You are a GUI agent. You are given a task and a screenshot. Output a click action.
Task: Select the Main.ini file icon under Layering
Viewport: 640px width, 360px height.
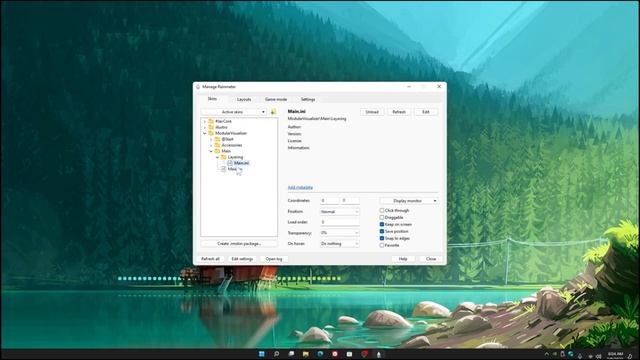[x=230, y=163]
